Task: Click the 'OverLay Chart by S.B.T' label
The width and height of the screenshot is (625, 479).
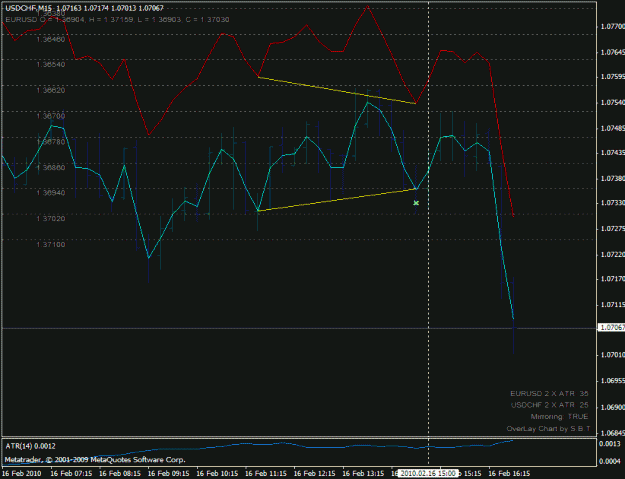Action: click(548, 429)
